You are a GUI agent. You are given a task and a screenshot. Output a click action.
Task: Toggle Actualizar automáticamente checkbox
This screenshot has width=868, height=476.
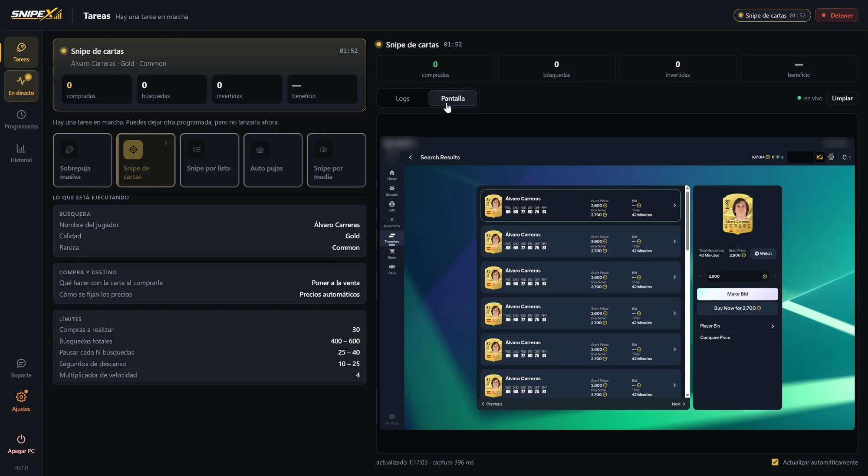coord(775,462)
